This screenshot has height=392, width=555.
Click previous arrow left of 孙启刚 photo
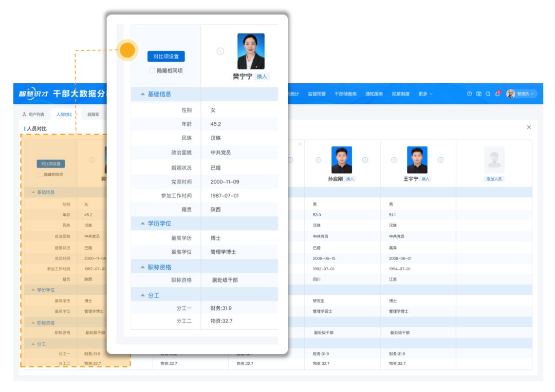pyautogui.click(x=319, y=160)
